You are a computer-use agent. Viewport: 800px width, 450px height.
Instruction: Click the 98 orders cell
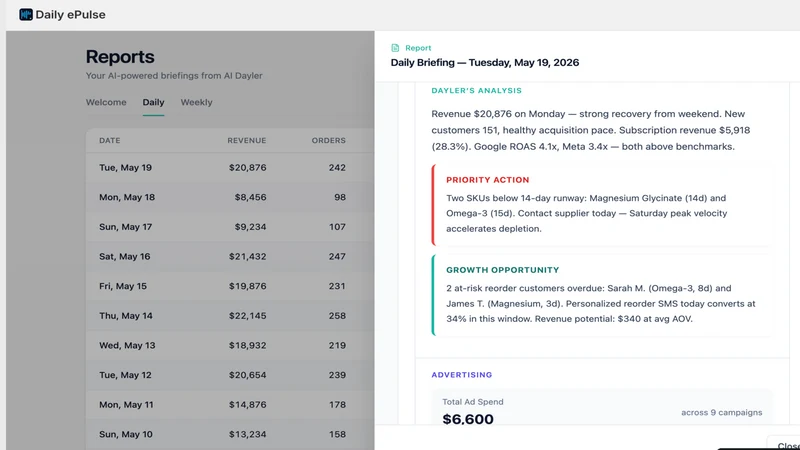(x=340, y=197)
